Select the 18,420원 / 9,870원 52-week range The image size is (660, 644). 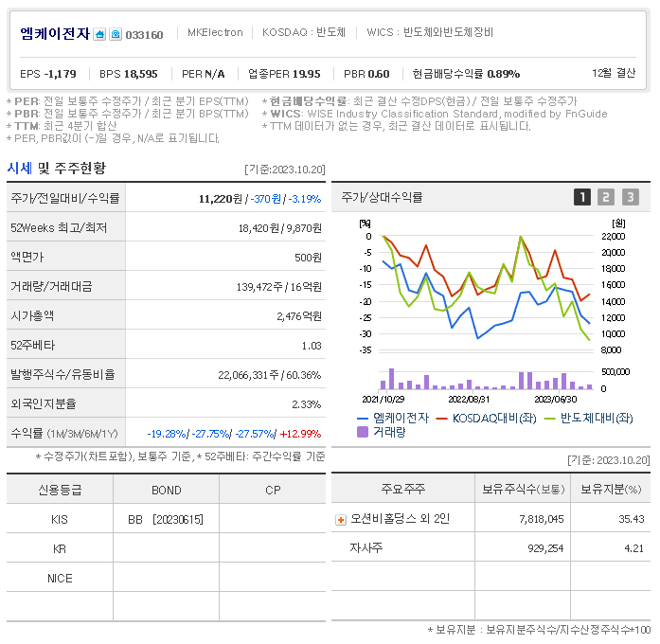pyautogui.click(x=280, y=228)
